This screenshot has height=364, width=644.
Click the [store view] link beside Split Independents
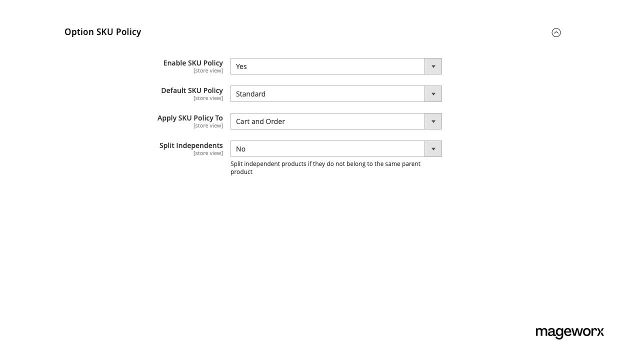208,153
